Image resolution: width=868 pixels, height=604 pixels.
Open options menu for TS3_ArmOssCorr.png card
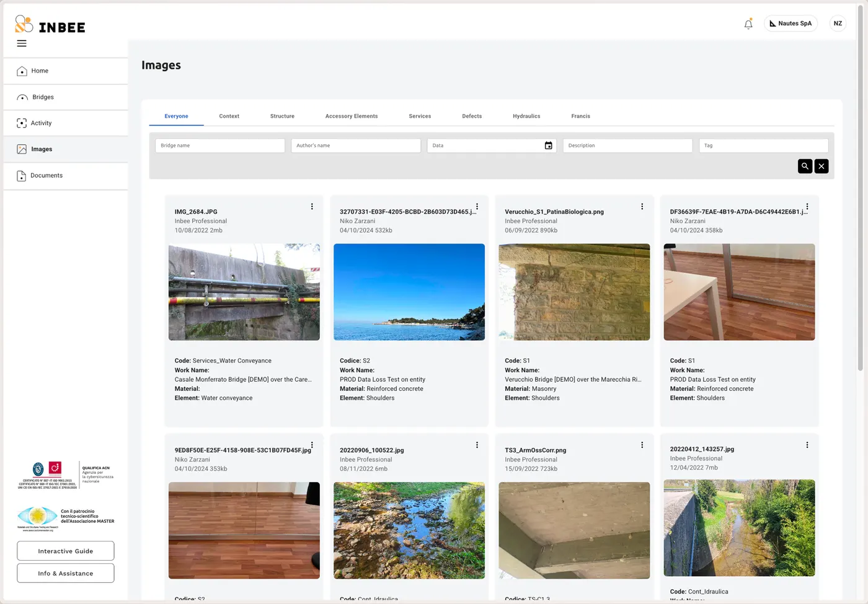[642, 445]
